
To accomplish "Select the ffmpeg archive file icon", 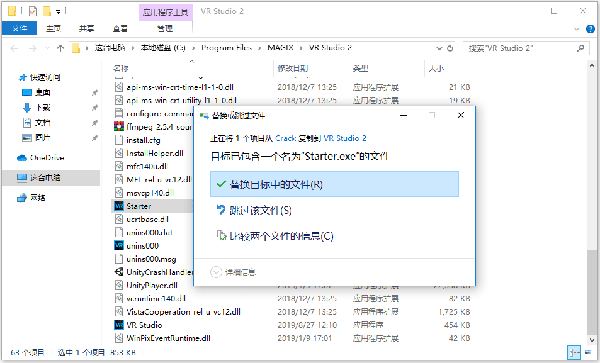I will point(119,126).
